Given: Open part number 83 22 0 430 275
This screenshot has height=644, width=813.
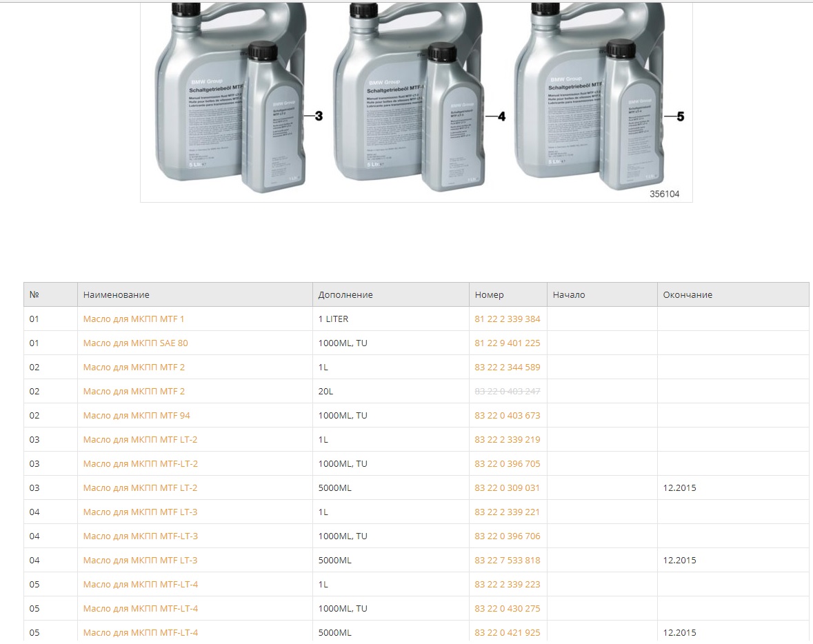Looking at the screenshot, I should 507,609.
